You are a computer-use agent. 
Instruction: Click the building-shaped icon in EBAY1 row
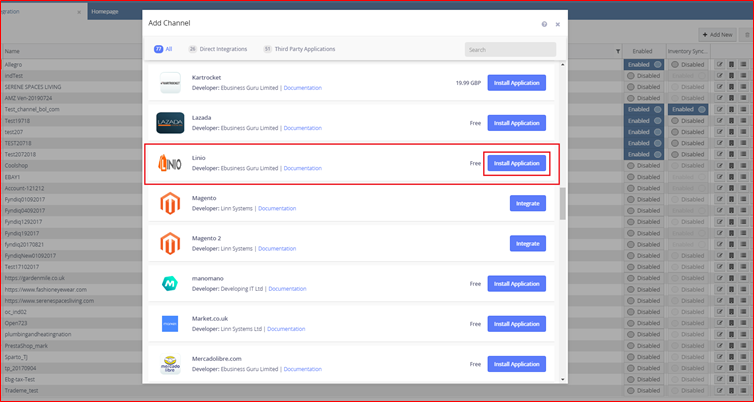point(731,177)
